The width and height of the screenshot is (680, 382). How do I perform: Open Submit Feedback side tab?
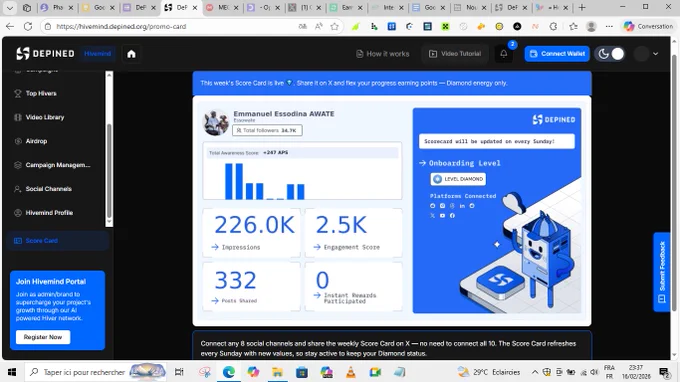[662, 272]
